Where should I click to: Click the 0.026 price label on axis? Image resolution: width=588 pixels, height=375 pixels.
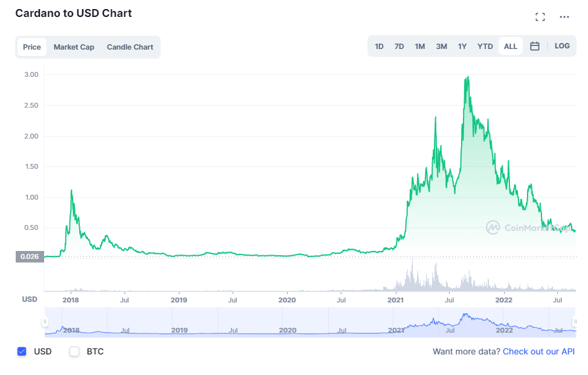(x=29, y=256)
